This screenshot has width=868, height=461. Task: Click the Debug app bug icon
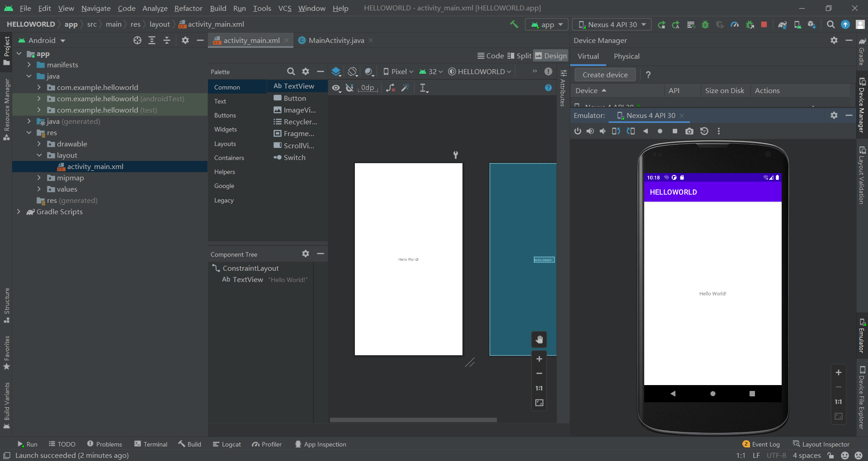(x=705, y=25)
